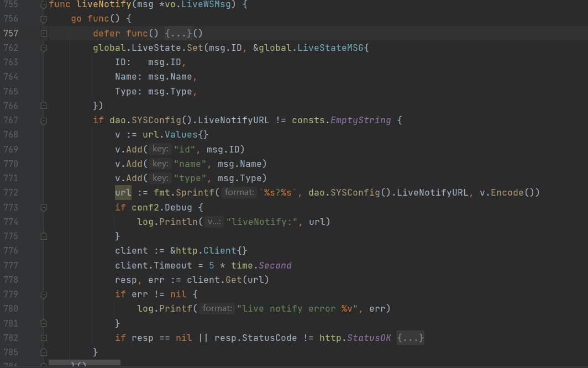This screenshot has width=588, height=368.
Task: Collapse the conf2.Debug if block at line 773
Action: (x=44, y=207)
